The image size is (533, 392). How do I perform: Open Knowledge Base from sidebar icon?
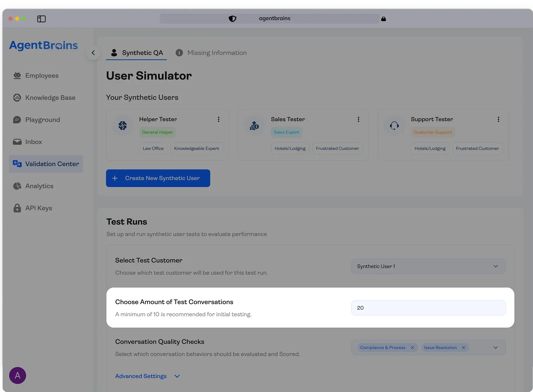point(17,98)
